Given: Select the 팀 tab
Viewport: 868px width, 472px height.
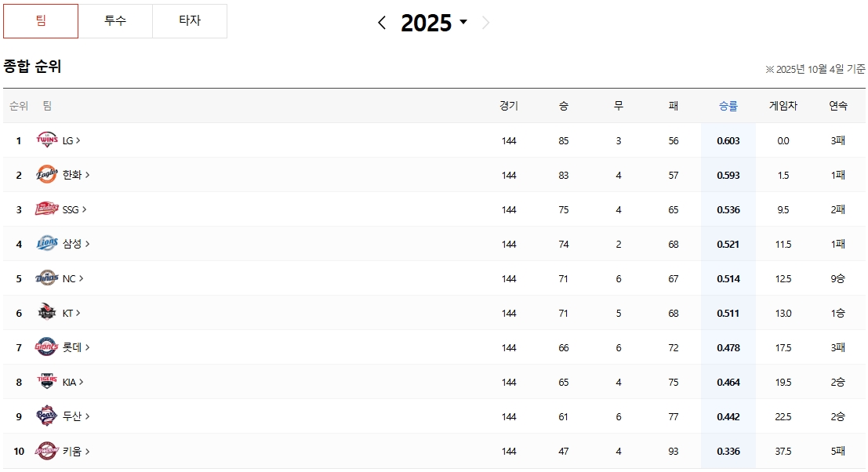Looking at the screenshot, I should click(x=41, y=21).
